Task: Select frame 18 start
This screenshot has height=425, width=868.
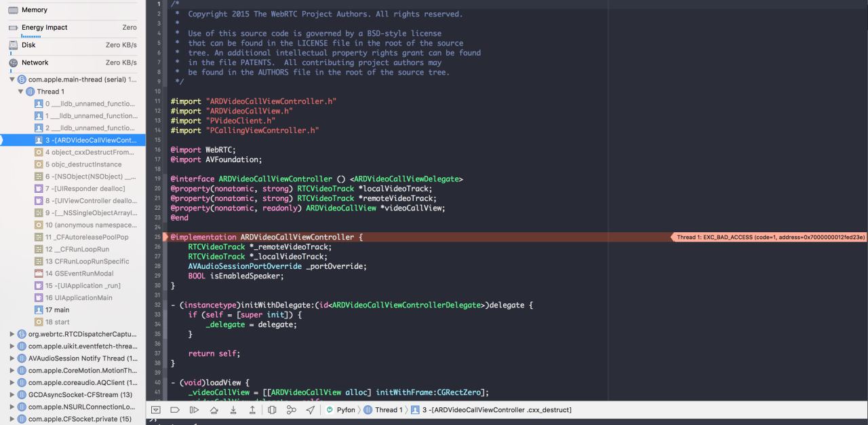Action: point(73,322)
